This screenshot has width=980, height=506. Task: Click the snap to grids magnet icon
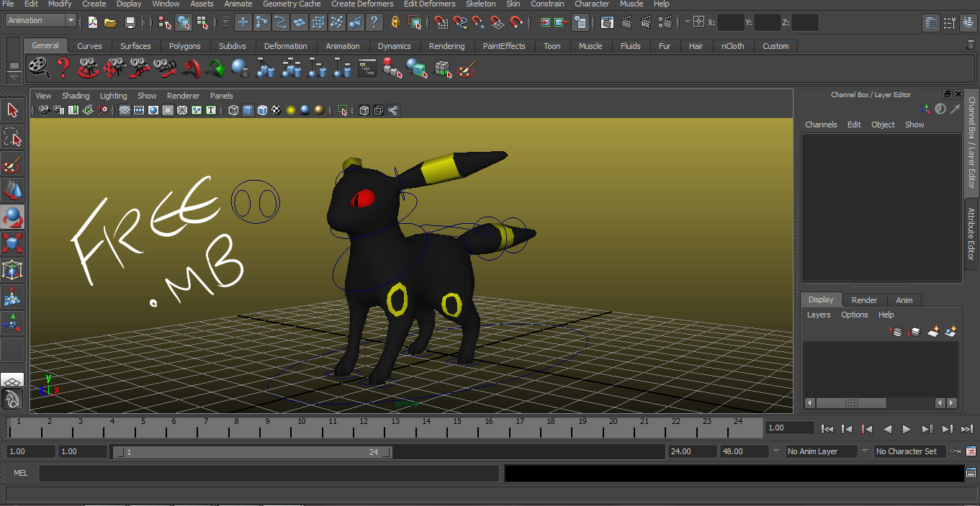(x=442, y=22)
